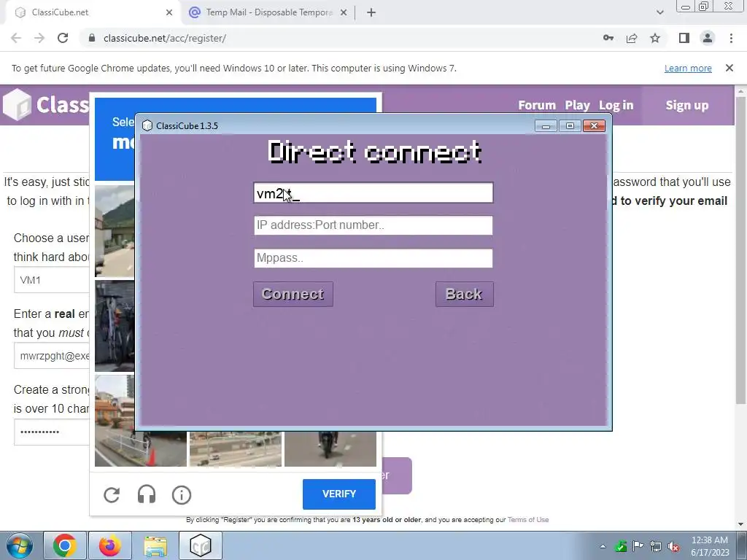The width and height of the screenshot is (747, 560).
Task: Click the Connect button in ClassiCube
Action: click(293, 294)
